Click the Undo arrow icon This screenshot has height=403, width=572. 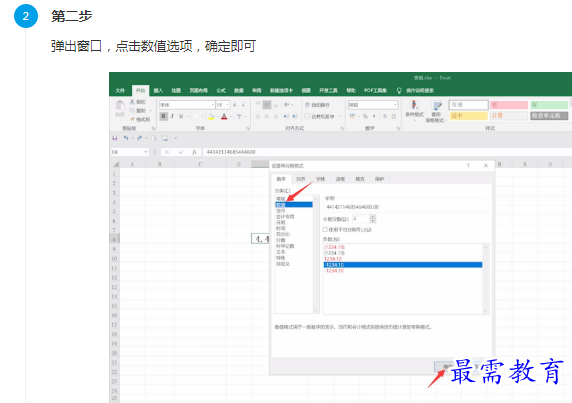(126, 138)
